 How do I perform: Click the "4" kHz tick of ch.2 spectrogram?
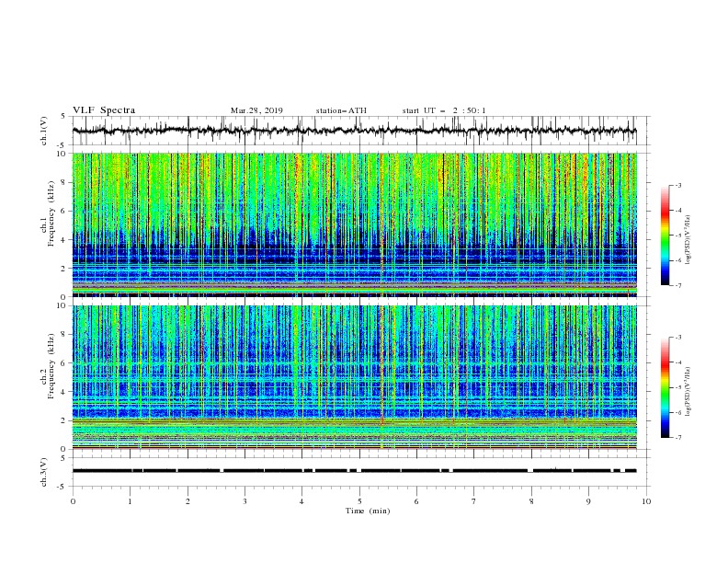point(64,392)
